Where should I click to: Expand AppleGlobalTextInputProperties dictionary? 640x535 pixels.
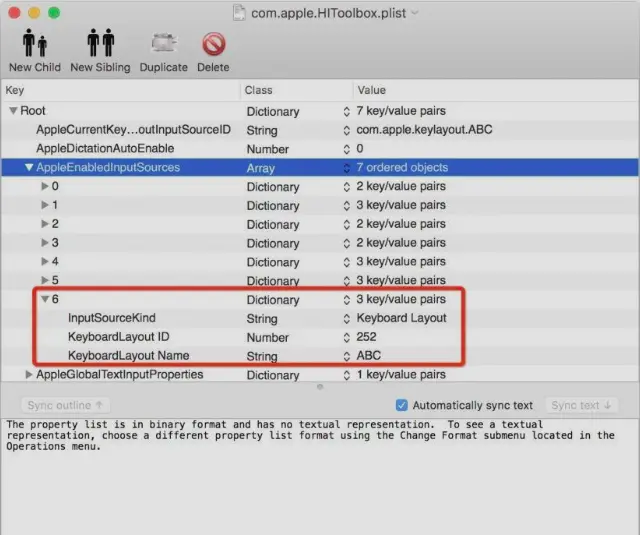click(x=29, y=374)
